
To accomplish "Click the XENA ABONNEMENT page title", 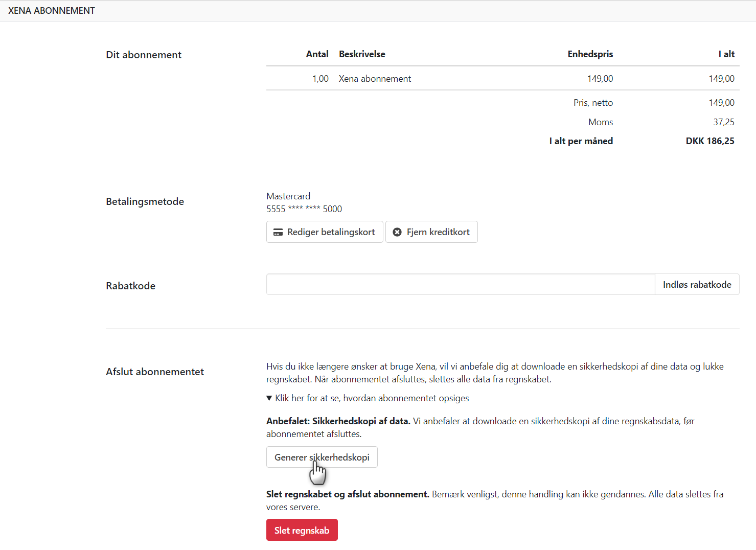I will (x=52, y=11).
